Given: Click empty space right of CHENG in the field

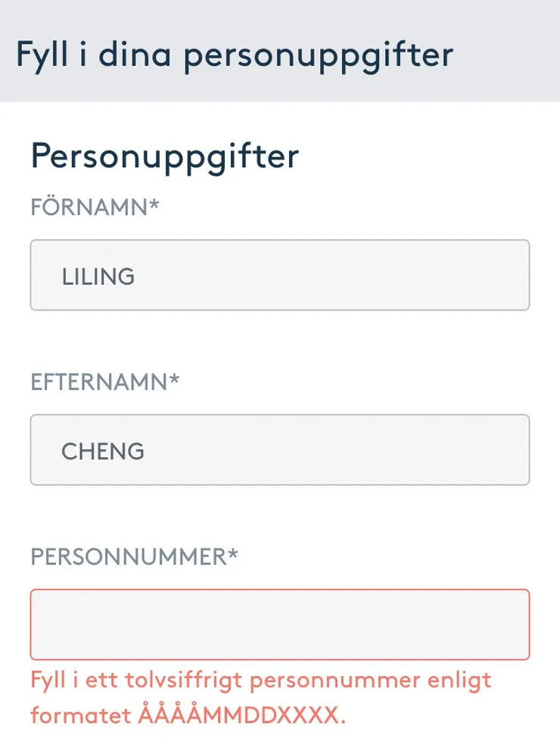Looking at the screenshot, I should coord(341,451).
